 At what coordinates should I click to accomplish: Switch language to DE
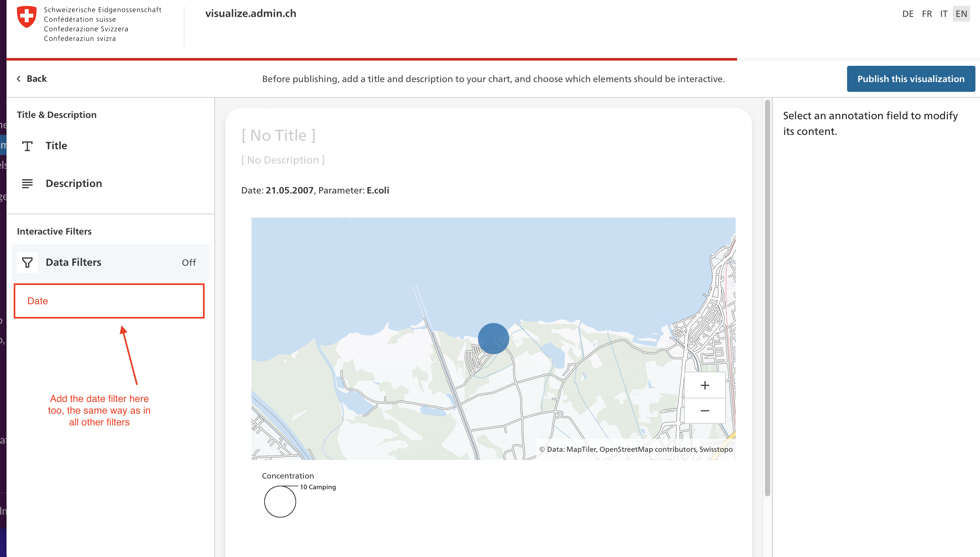click(x=908, y=14)
